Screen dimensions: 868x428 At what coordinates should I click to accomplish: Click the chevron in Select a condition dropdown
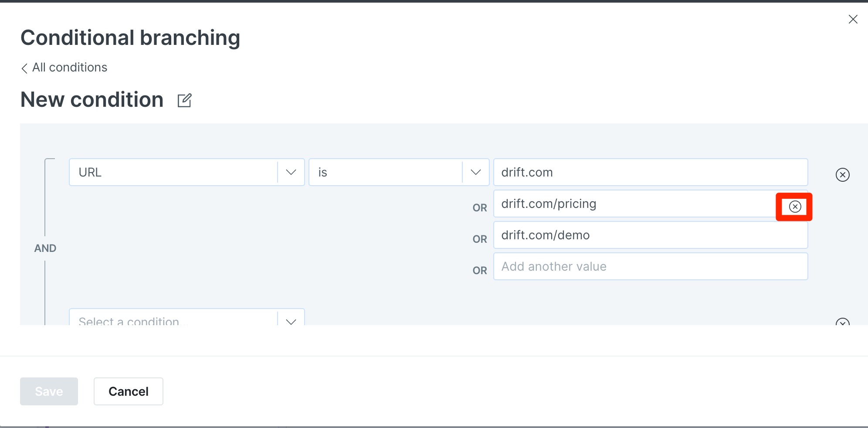[291, 321]
